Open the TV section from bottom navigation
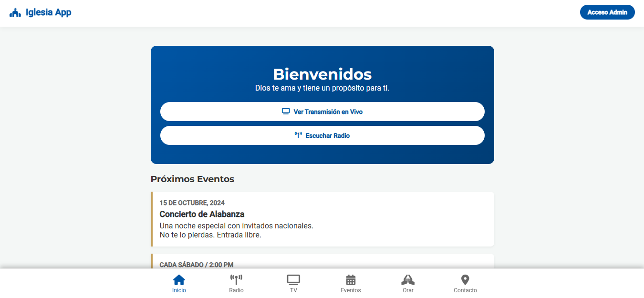 pos(293,284)
